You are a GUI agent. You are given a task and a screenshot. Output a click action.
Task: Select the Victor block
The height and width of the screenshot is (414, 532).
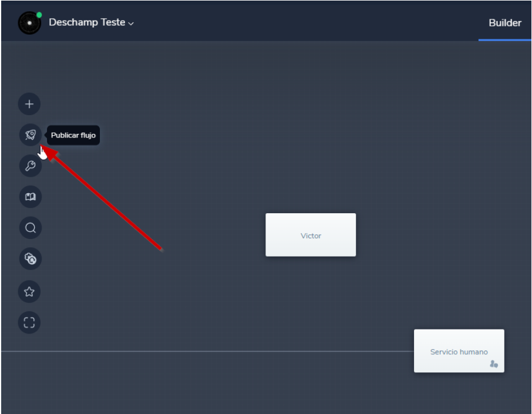(x=311, y=235)
